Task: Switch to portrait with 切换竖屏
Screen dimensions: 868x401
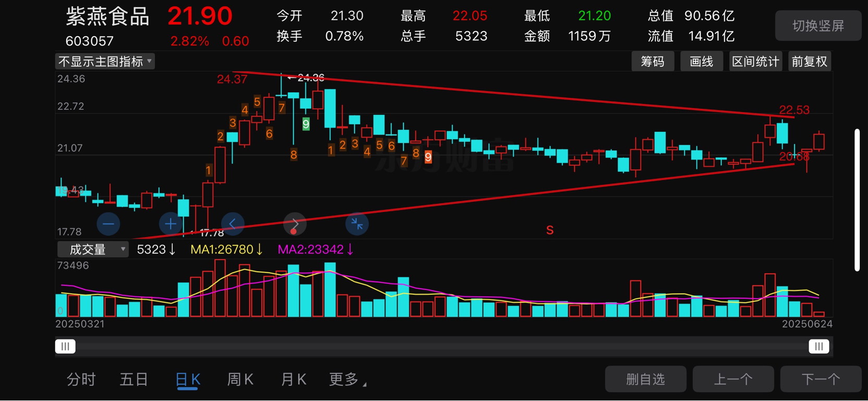Action: click(818, 26)
